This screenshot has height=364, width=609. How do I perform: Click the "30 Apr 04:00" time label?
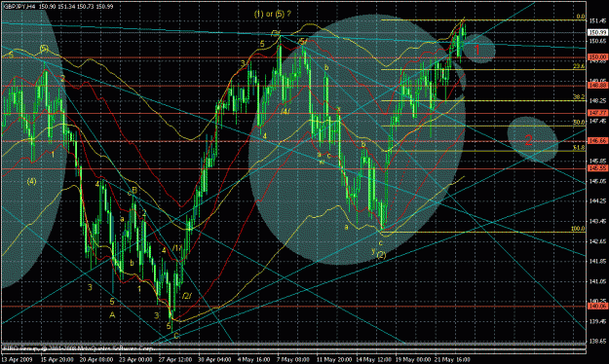click(214, 360)
